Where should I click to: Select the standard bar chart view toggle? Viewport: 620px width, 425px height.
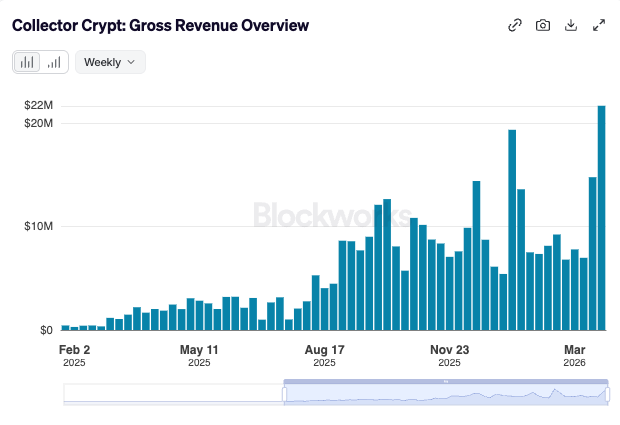(27, 62)
